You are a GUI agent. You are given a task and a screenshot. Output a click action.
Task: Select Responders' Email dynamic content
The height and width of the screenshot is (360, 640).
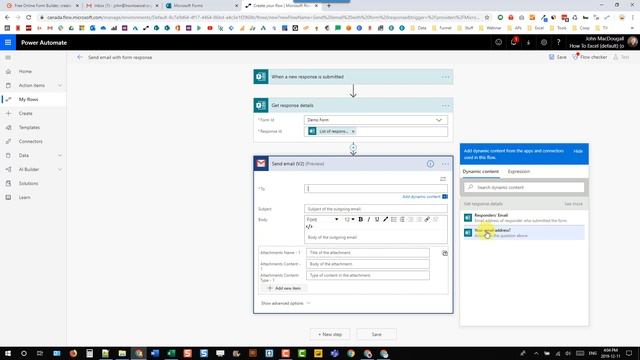click(x=524, y=218)
